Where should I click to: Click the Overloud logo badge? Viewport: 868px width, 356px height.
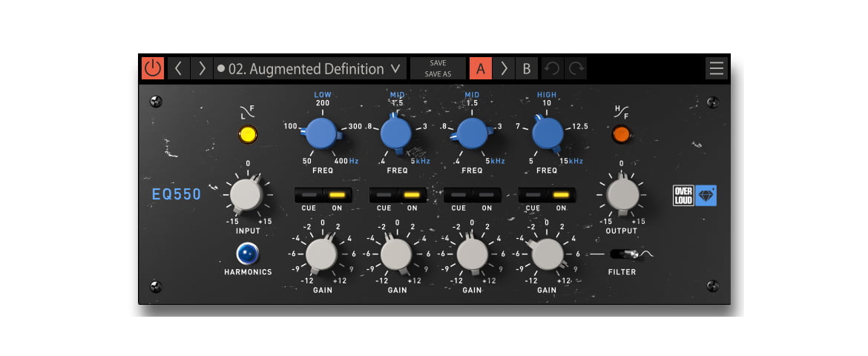tap(684, 196)
